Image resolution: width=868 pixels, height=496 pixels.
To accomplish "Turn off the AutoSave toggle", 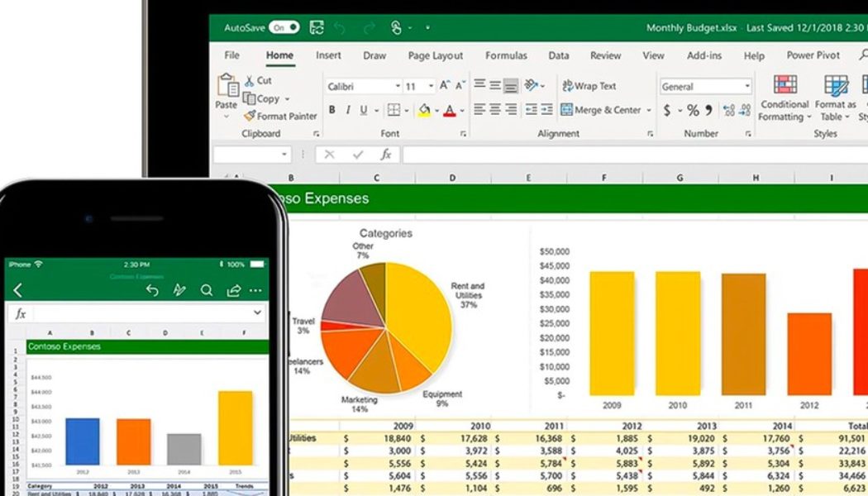I will (x=284, y=27).
